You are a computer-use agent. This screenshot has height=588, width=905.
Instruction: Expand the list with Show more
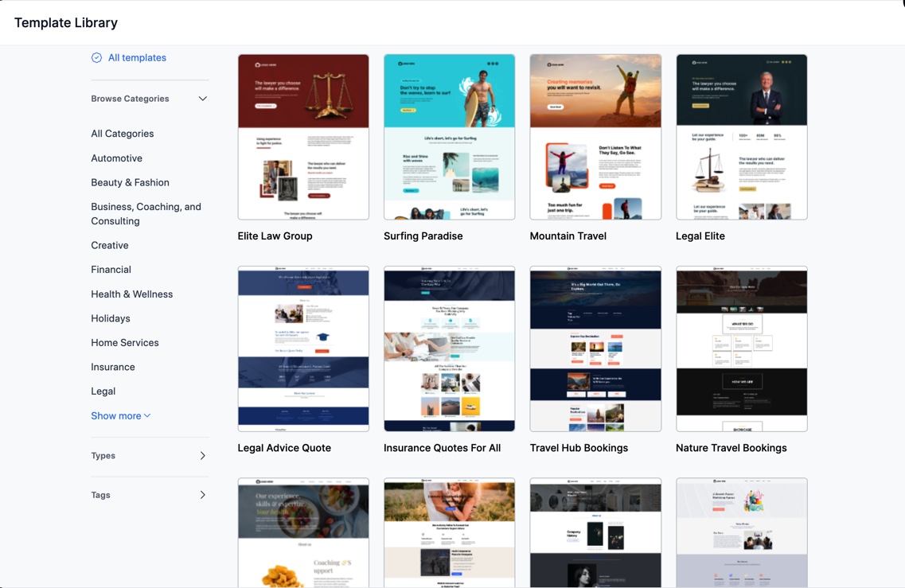121,415
